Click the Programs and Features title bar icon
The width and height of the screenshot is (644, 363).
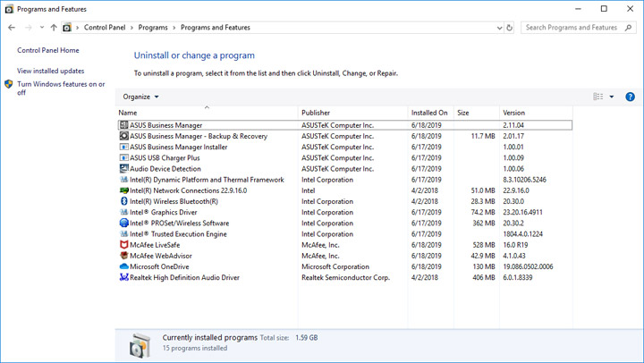coord(9,9)
